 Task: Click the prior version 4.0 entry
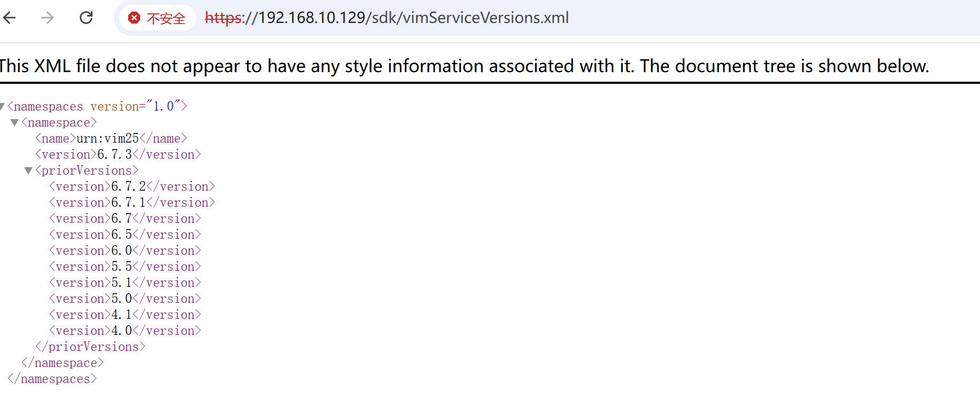point(125,331)
